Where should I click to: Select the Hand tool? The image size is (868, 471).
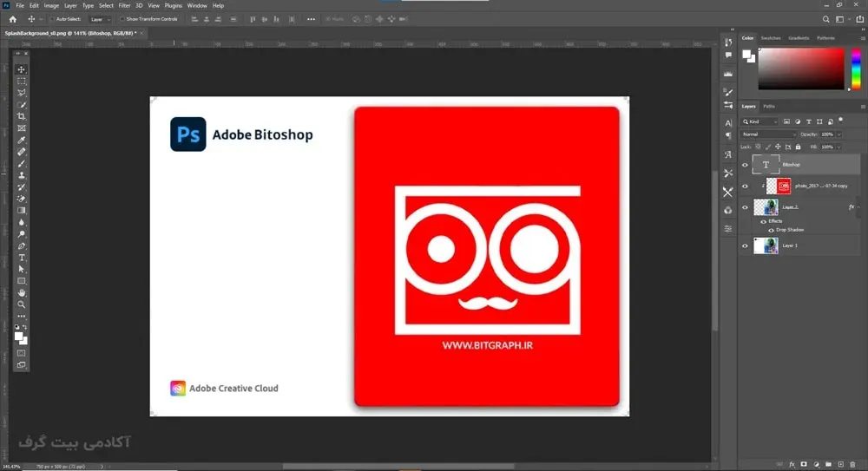click(21, 293)
